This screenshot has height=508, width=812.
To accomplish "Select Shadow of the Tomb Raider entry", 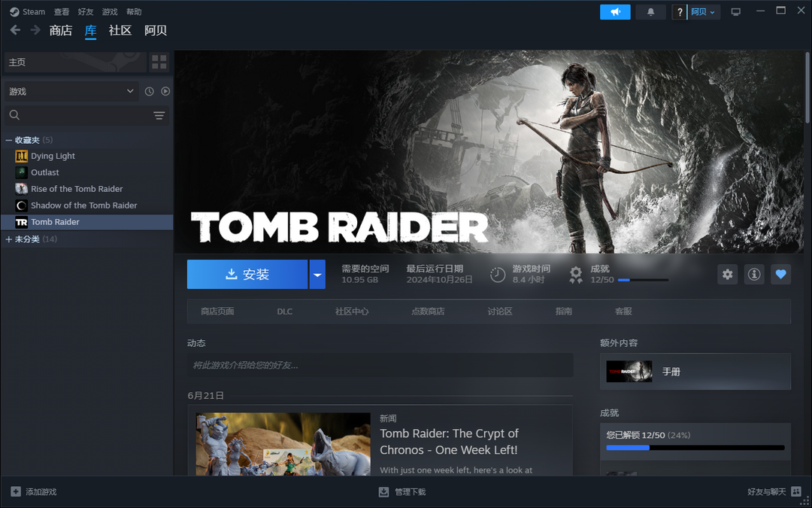I will coord(84,205).
